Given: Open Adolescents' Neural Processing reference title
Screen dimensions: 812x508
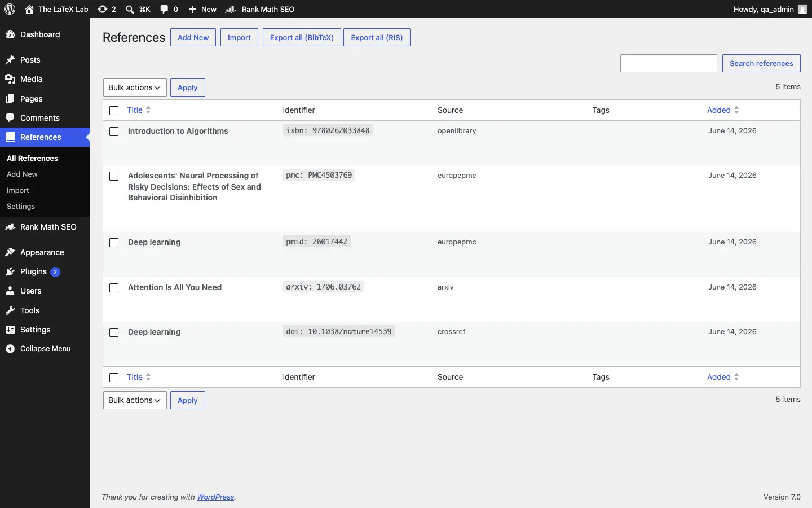Looking at the screenshot, I should (195, 187).
